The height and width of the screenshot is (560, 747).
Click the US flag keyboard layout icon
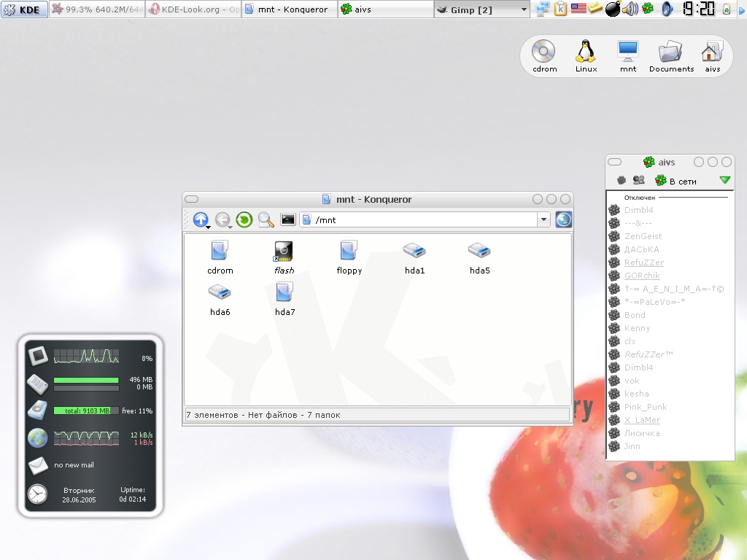pyautogui.click(x=578, y=8)
